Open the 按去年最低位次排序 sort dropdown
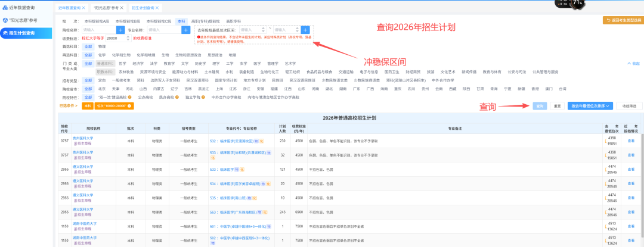644x247 pixels. point(590,106)
